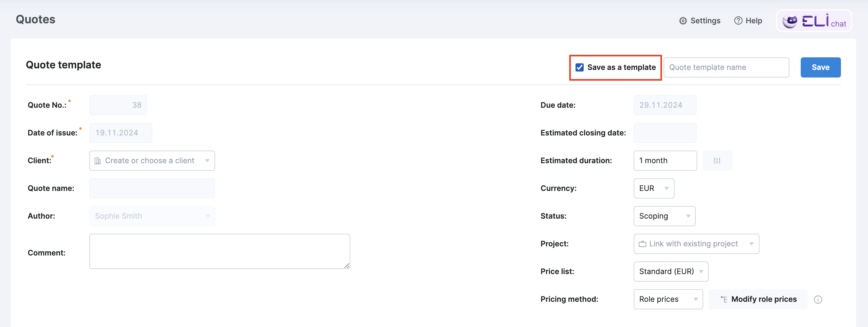The width and height of the screenshot is (868, 327).
Task: Open the Estimated duration dropdown
Action: click(665, 160)
